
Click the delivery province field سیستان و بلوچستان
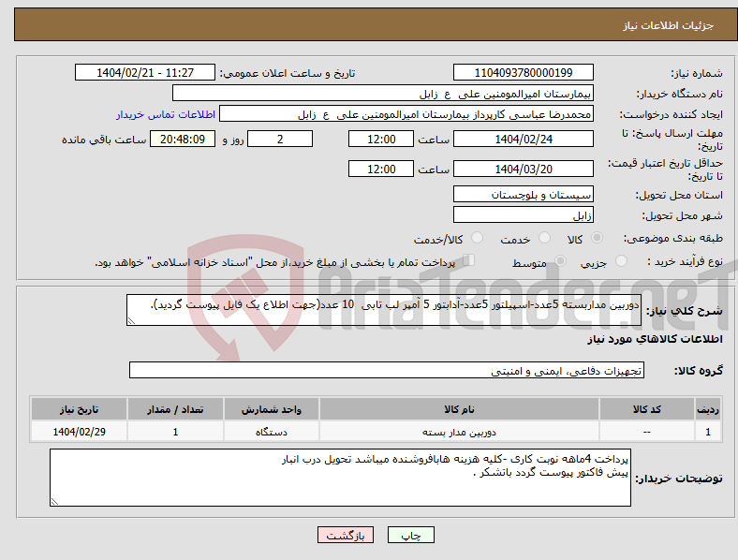(524, 194)
